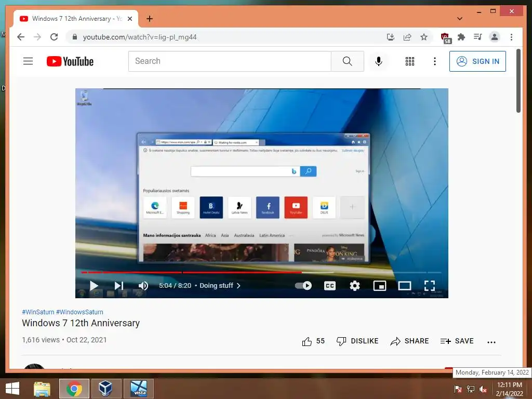Click the search magnifier button
Screen dimensions: 532x399
tap(347, 61)
